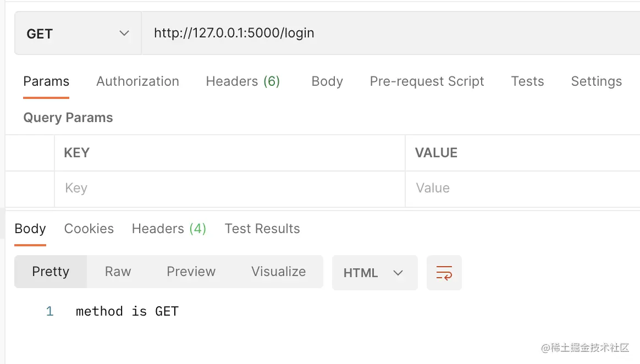This screenshot has height=364, width=640.
Task: Select the response Body tab
Action: [x=30, y=229]
